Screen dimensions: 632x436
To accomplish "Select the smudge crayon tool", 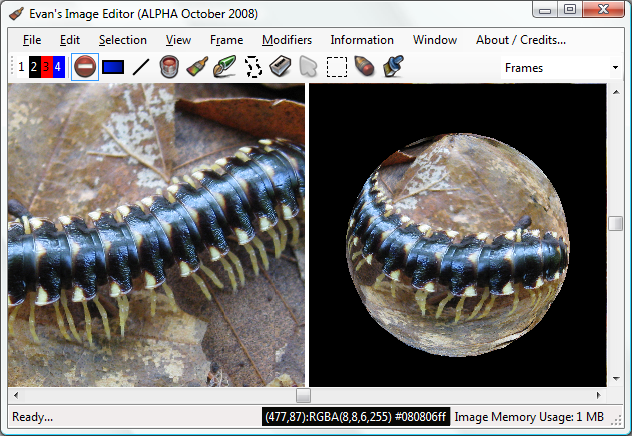I will 364,66.
